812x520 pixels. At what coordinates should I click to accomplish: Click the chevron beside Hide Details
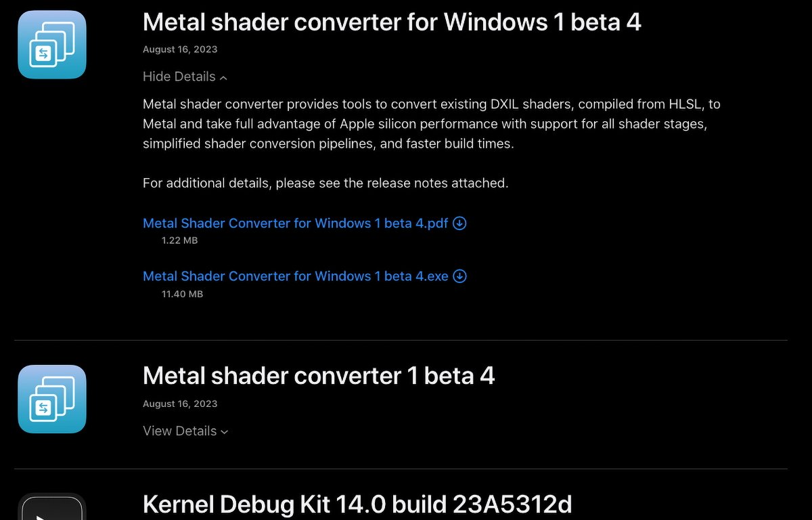click(223, 77)
